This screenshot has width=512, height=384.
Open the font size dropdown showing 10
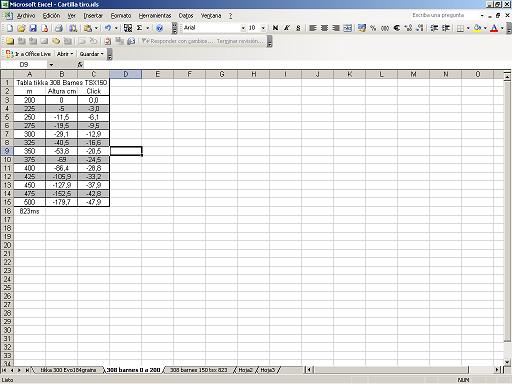click(x=263, y=28)
